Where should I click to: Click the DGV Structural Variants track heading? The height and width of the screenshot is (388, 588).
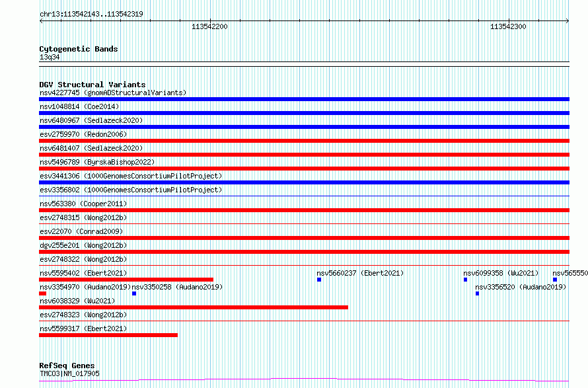point(92,85)
